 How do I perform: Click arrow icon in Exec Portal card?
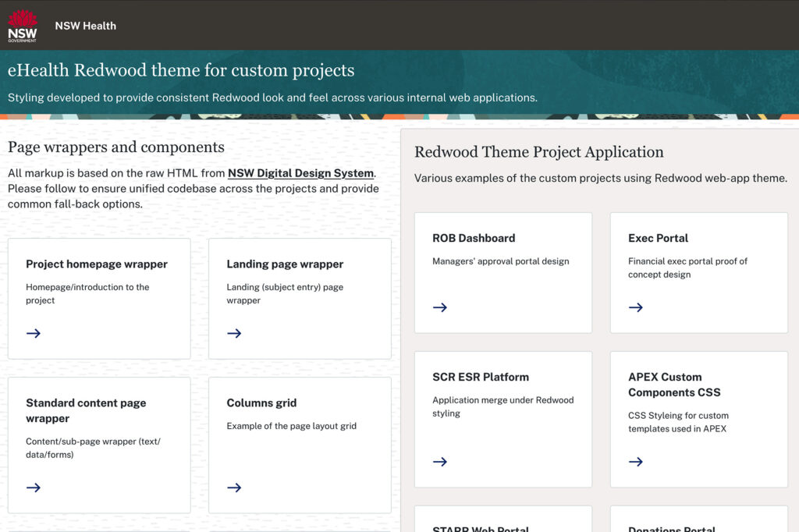(x=636, y=307)
